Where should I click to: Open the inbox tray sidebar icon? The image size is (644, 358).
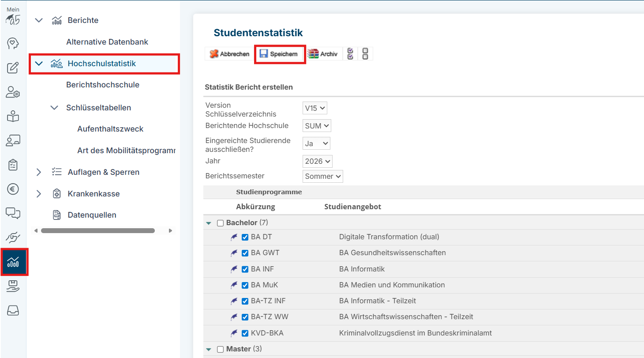(13, 311)
